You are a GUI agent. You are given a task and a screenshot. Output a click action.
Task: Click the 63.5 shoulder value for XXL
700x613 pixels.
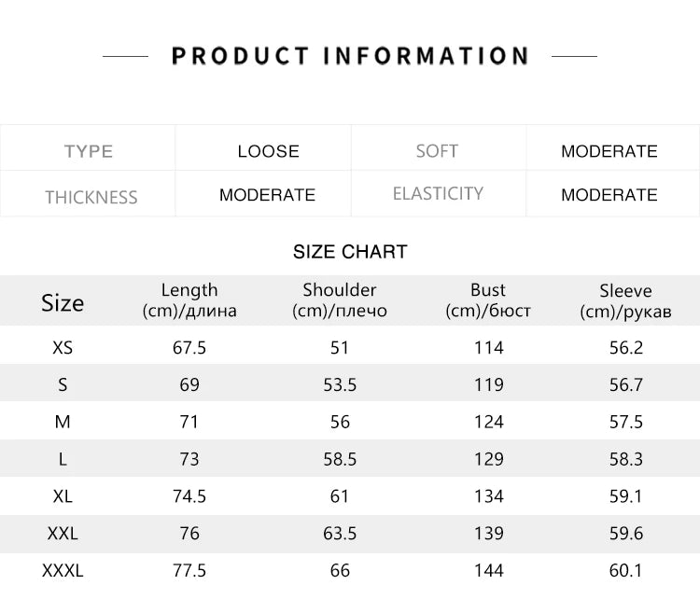click(x=340, y=534)
